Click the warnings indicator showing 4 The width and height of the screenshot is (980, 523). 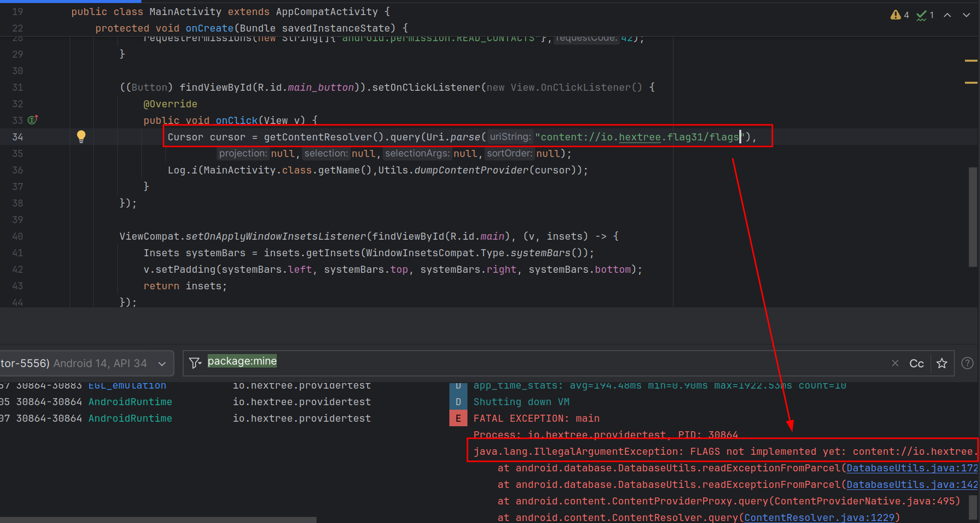pos(900,15)
